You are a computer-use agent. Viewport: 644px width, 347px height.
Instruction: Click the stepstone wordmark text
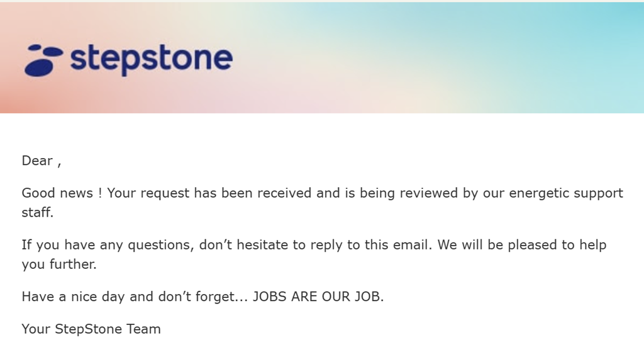pyautogui.click(x=151, y=59)
